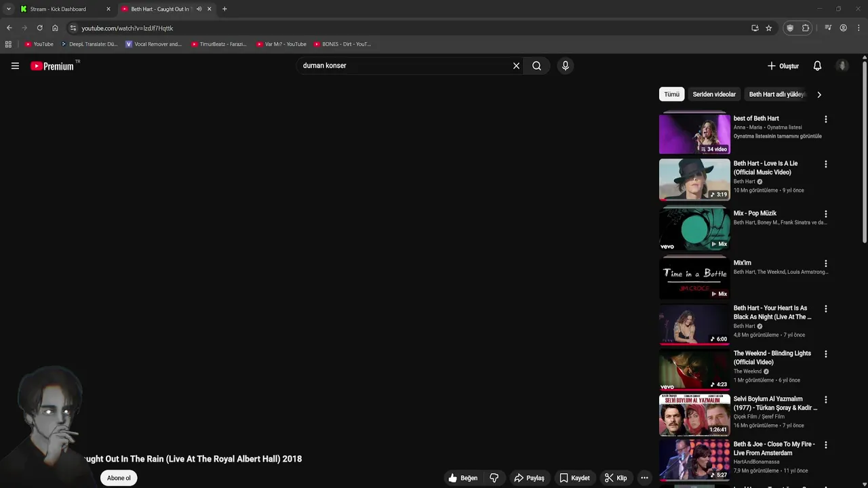Close the Beth Hart YouTube tab

[209, 9]
